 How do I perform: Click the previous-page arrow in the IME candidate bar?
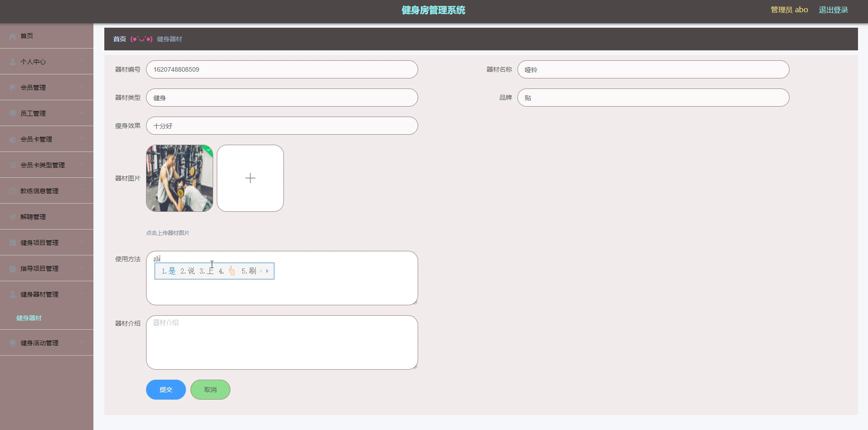click(x=261, y=271)
